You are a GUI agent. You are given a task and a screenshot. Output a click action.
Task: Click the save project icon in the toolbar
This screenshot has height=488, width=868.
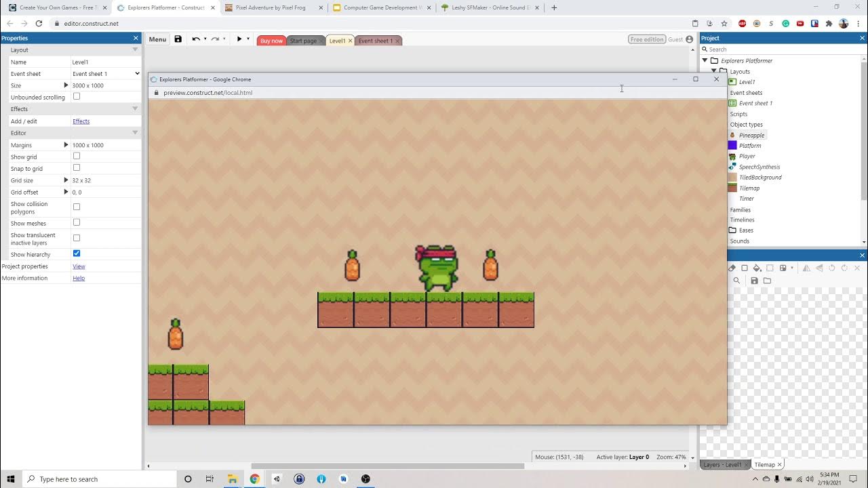(178, 39)
